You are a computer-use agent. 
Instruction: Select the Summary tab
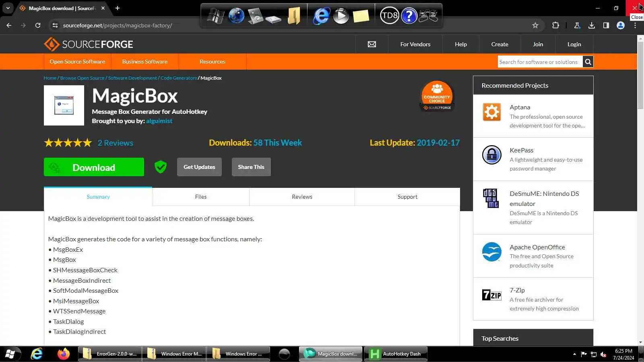98,197
